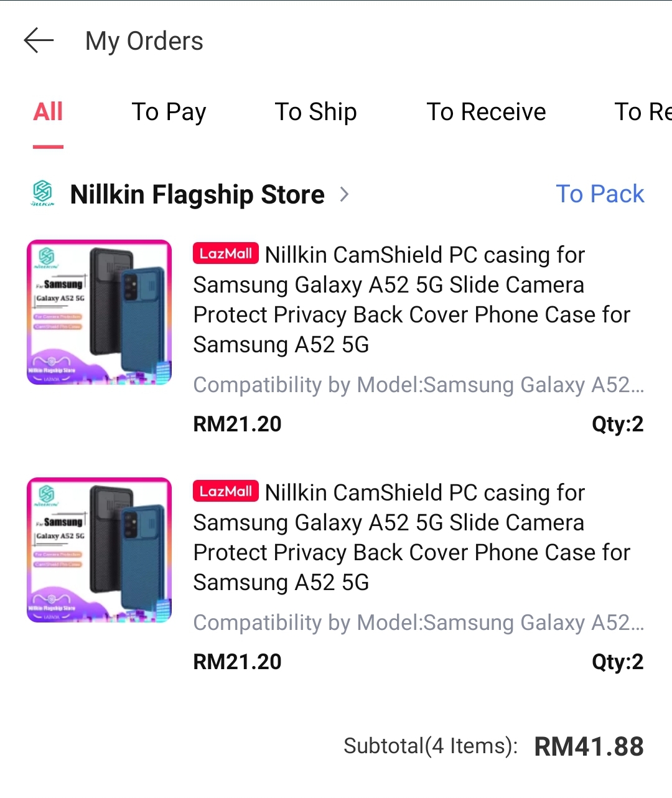Image resolution: width=672 pixels, height=798 pixels.
Task: Expand the store chevron beside Nillkin Flagship Store
Action: pos(344,194)
